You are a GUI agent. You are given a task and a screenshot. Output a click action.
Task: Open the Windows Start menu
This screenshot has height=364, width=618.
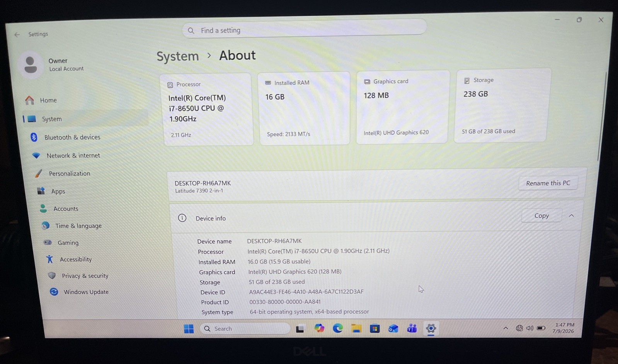coord(189,328)
